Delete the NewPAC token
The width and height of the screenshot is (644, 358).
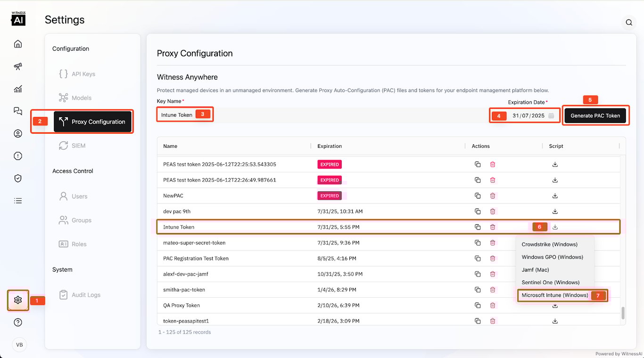(x=493, y=195)
